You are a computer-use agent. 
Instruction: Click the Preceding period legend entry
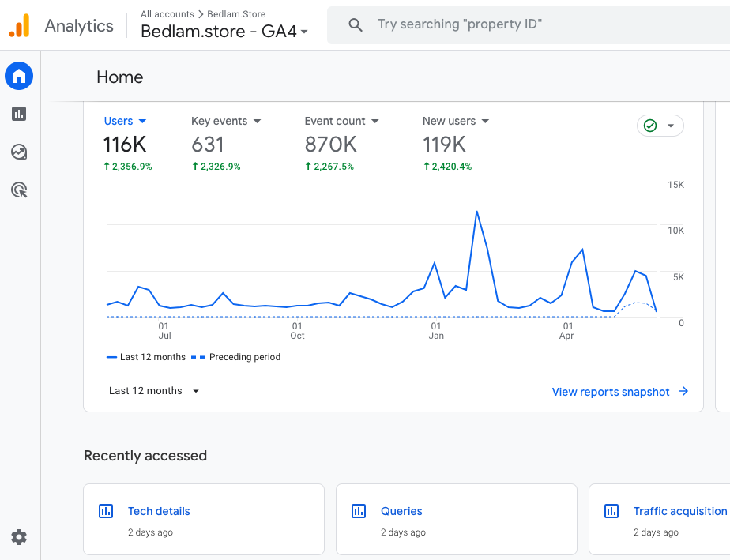[x=236, y=357]
